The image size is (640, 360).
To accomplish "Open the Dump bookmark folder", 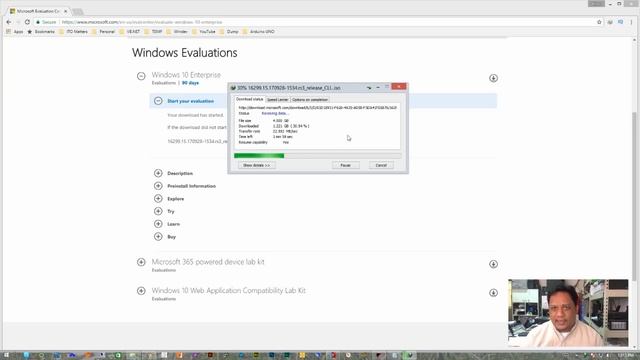I will pyautogui.click(x=229, y=31).
